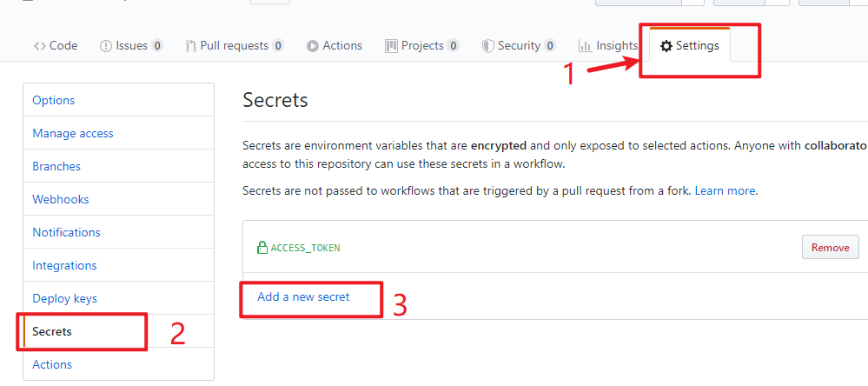The image size is (868, 386).
Task: Open the Actions tab
Action: coord(335,45)
